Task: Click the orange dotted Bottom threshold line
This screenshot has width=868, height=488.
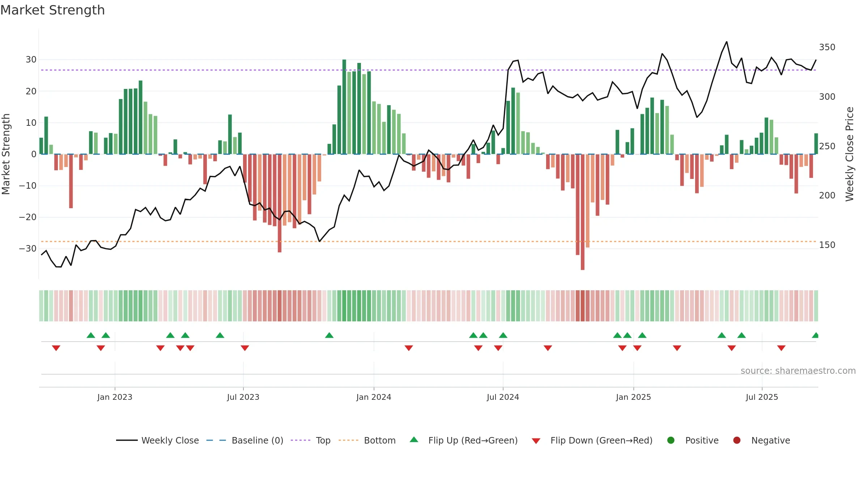Action: tap(429, 241)
